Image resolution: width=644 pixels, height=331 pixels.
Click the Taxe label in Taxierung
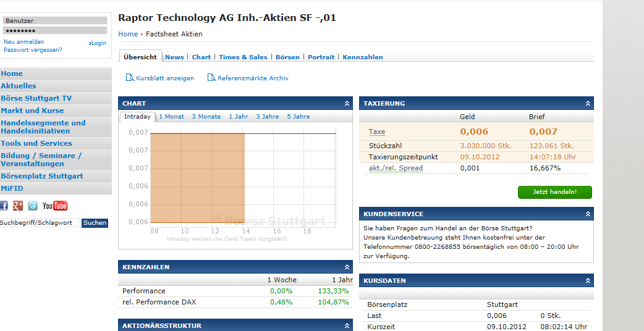coord(376,132)
